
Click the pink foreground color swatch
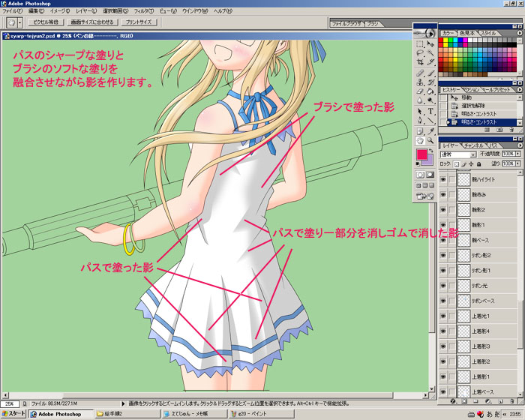(421, 154)
